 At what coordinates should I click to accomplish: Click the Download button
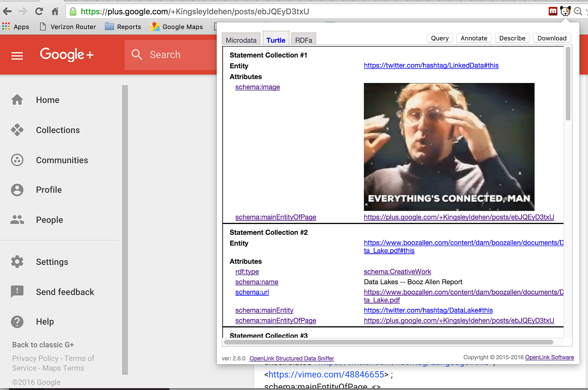coord(552,38)
